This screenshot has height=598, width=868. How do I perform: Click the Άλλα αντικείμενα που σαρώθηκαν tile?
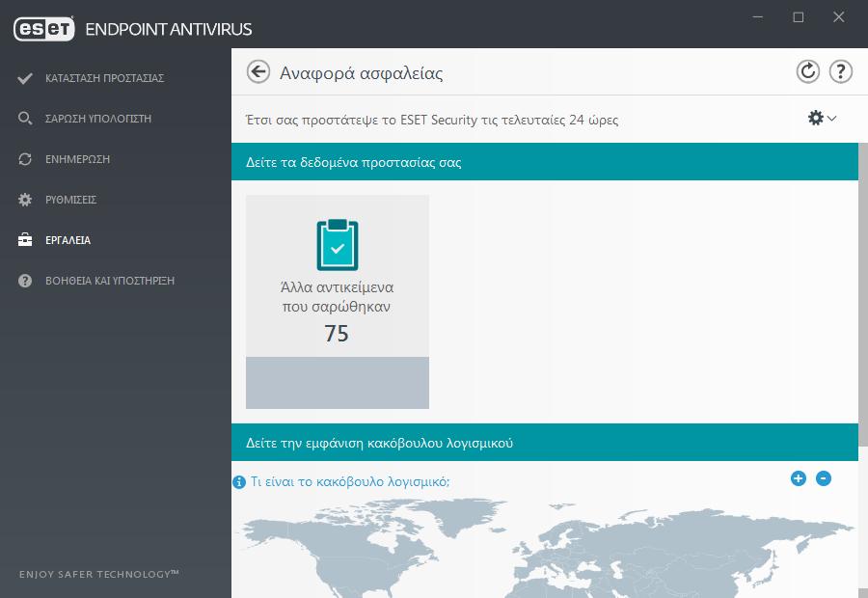point(338,302)
